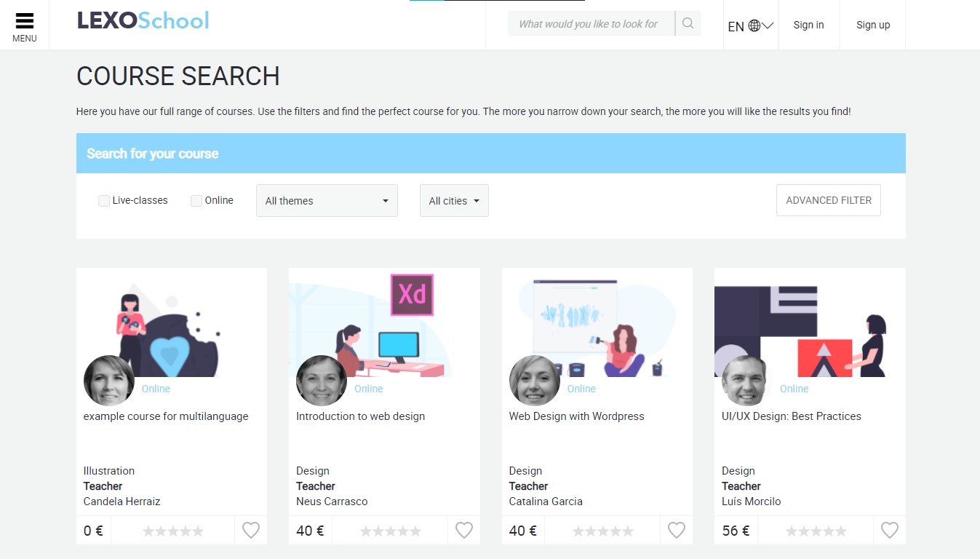Enable the Live-classes checkbox

(x=103, y=200)
